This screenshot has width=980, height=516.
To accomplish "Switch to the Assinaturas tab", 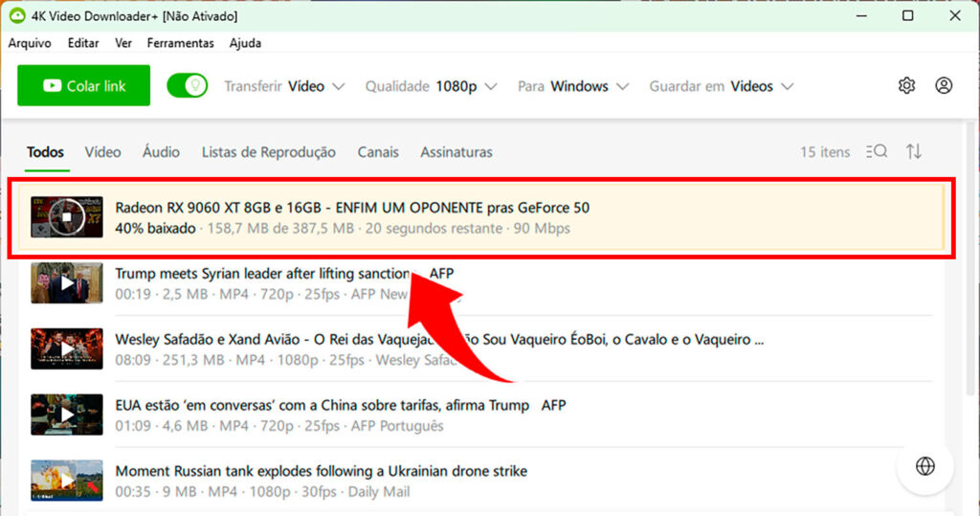I will [x=457, y=152].
